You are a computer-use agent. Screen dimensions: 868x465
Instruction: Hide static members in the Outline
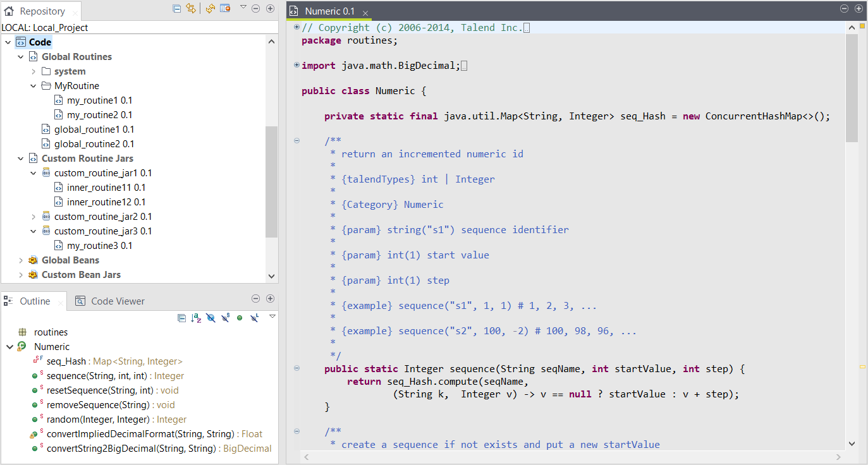pos(225,317)
